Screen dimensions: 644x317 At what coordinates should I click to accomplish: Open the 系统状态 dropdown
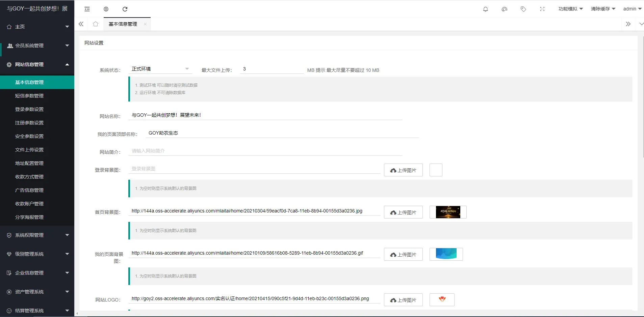160,69
